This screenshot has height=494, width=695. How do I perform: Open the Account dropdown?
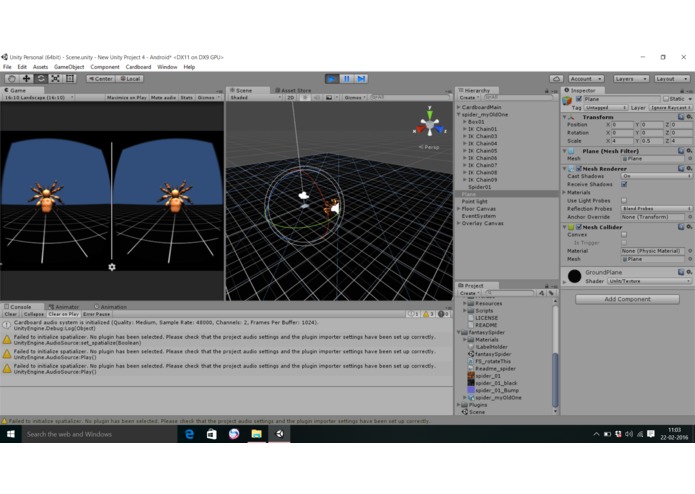point(586,79)
